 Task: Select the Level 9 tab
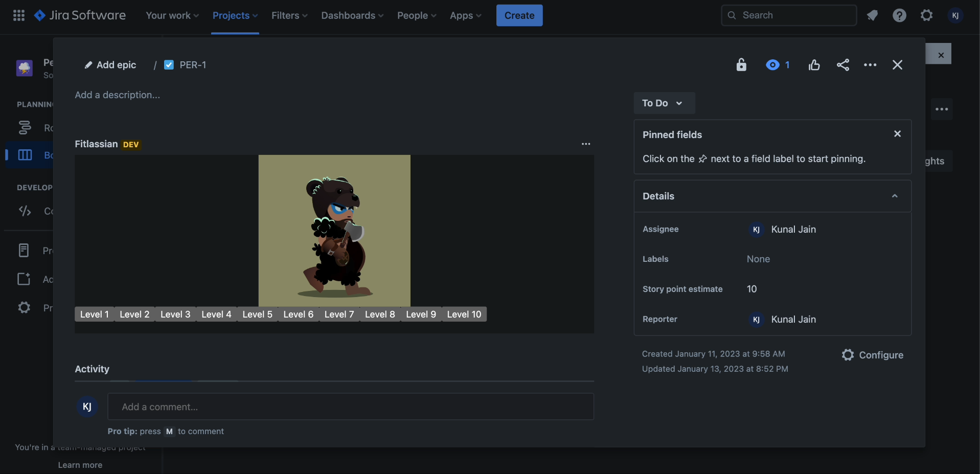pos(421,314)
